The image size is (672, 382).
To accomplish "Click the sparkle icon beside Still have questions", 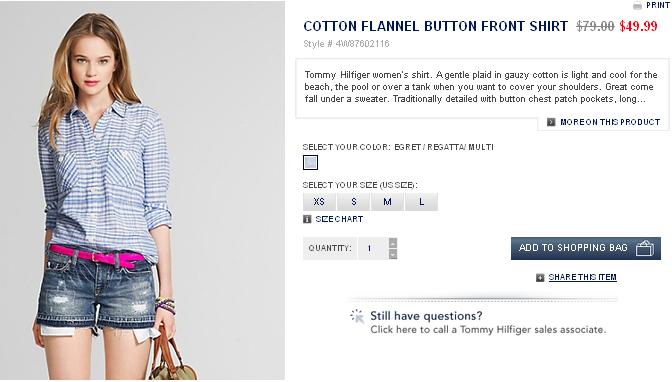I will click(x=357, y=316).
